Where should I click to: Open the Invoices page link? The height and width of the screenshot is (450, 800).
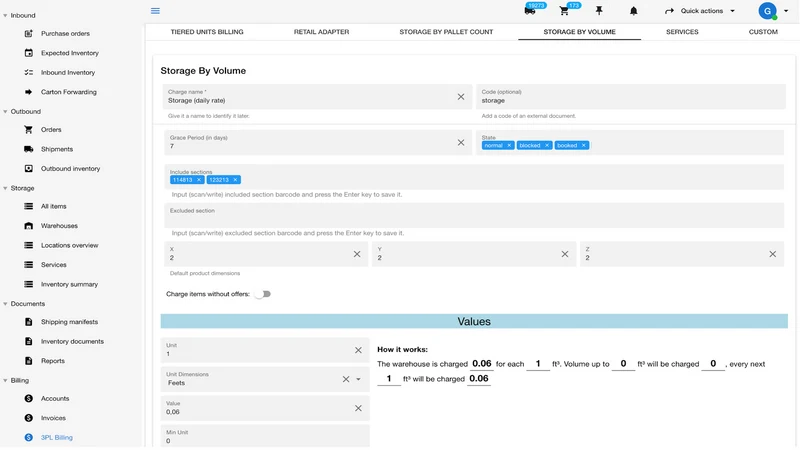tap(53, 418)
